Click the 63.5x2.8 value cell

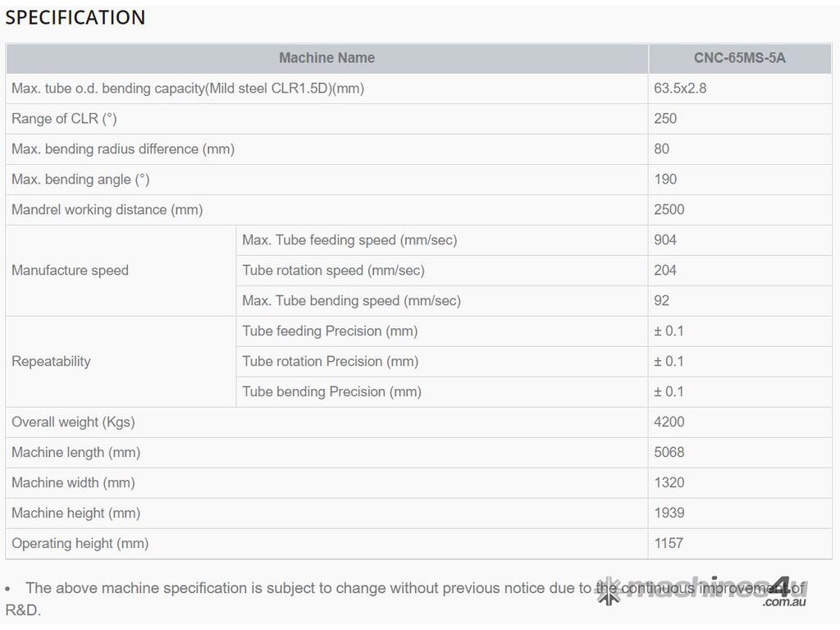pyautogui.click(x=680, y=88)
